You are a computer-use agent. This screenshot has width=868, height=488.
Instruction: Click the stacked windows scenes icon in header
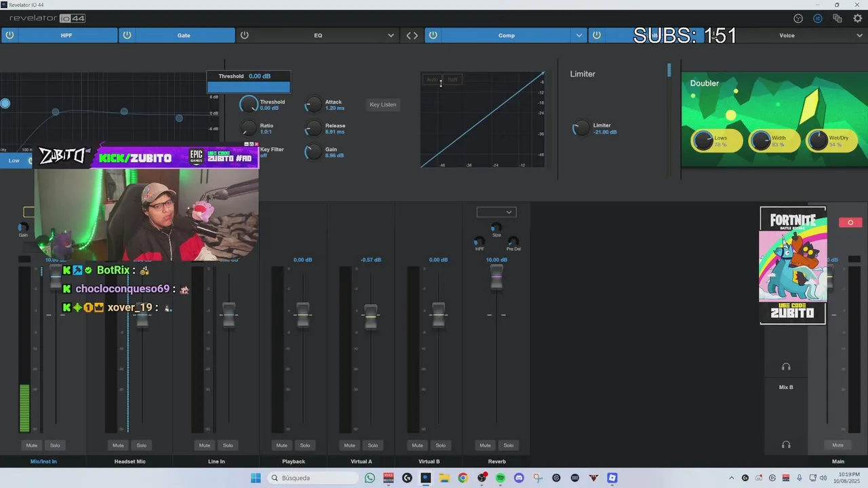837,18
